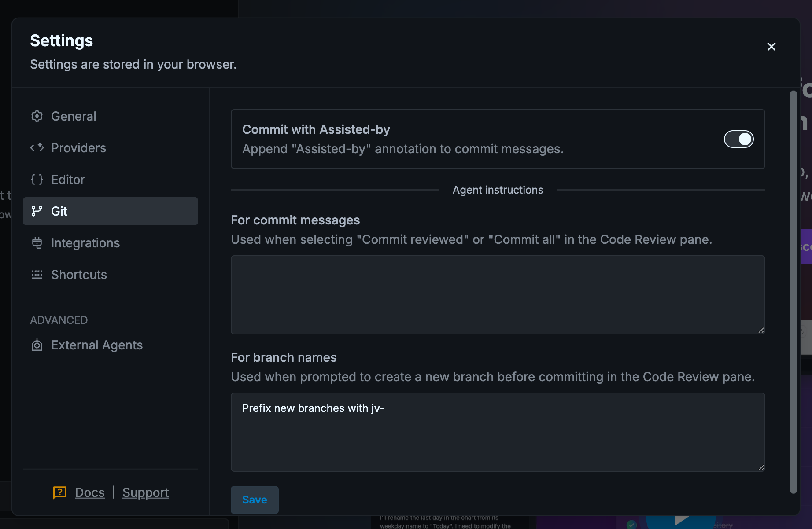The width and height of the screenshot is (812, 529).
Task: Close the Settings dialog
Action: point(771,47)
